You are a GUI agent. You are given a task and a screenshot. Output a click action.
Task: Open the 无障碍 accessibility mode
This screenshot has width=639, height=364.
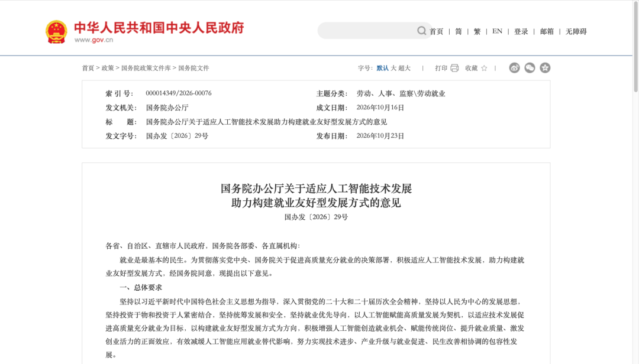coord(576,31)
